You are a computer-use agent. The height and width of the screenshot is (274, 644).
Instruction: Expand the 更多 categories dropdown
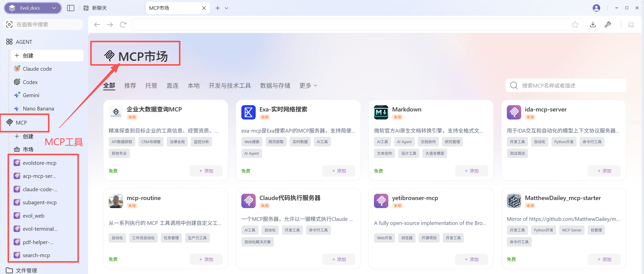(x=308, y=86)
